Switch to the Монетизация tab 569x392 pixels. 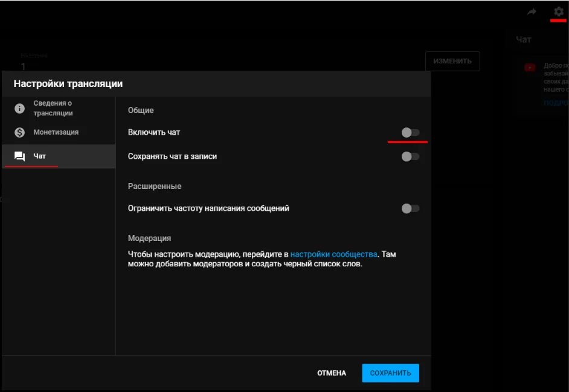click(x=58, y=132)
